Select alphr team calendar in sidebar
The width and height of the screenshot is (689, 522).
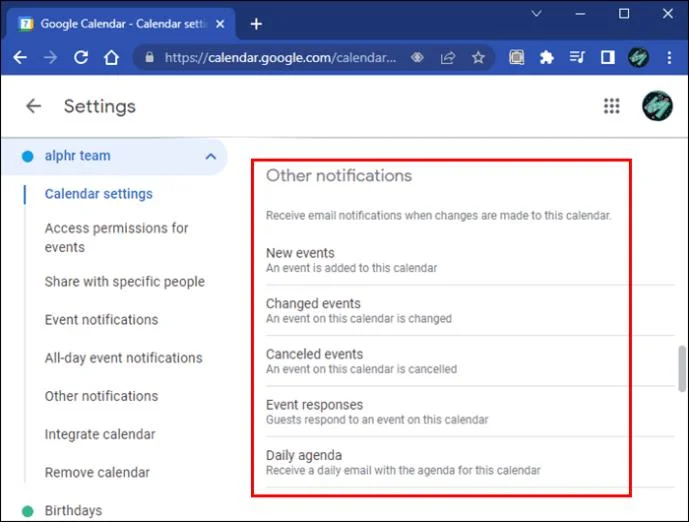pos(78,156)
